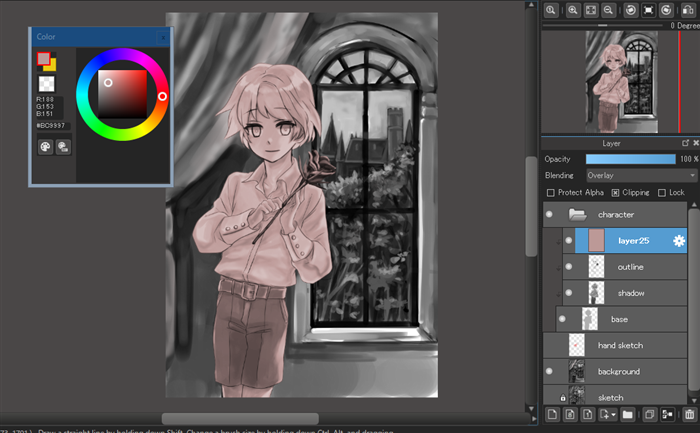Hide the character folder
The width and height of the screenshot is (700, 433).
coord(549,215)
